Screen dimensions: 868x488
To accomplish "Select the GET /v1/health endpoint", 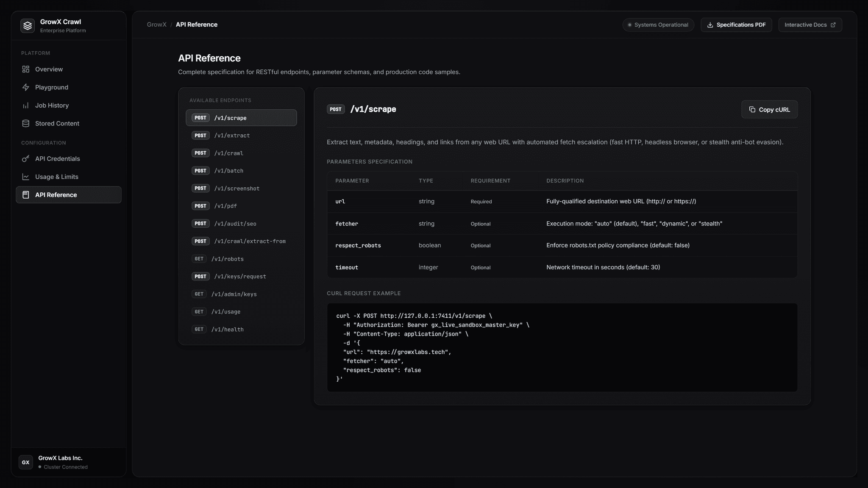I will tap(241, 329).
